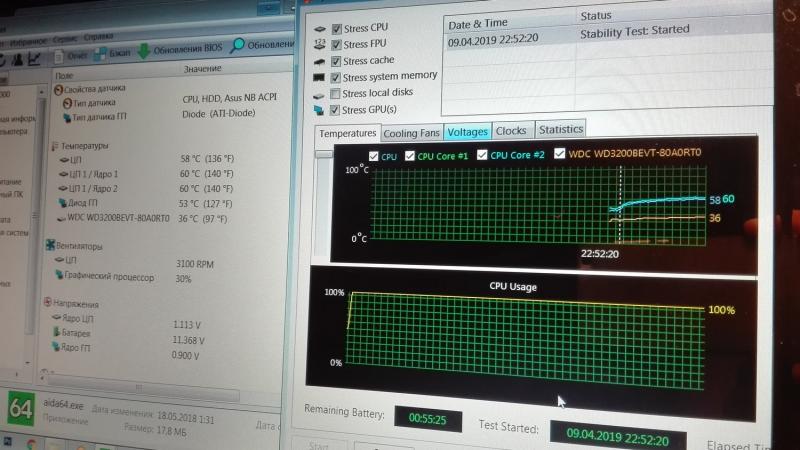Click the Графический процессор fan icon
The width and height of the screenshot is (800, 450).
click(59, 275)
